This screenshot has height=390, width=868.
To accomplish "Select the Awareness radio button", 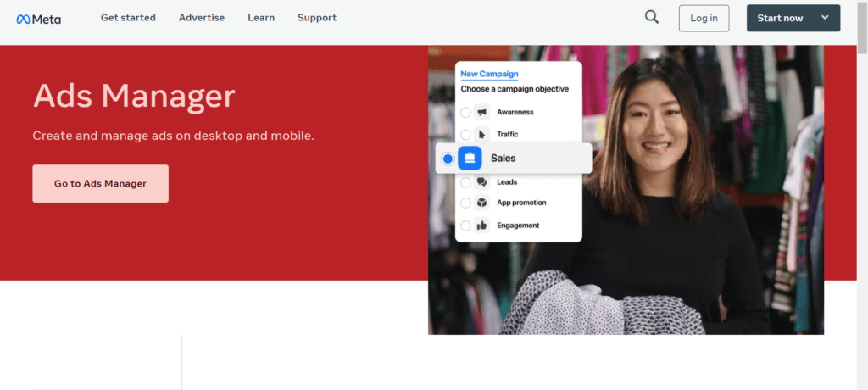I will point(465,112).
